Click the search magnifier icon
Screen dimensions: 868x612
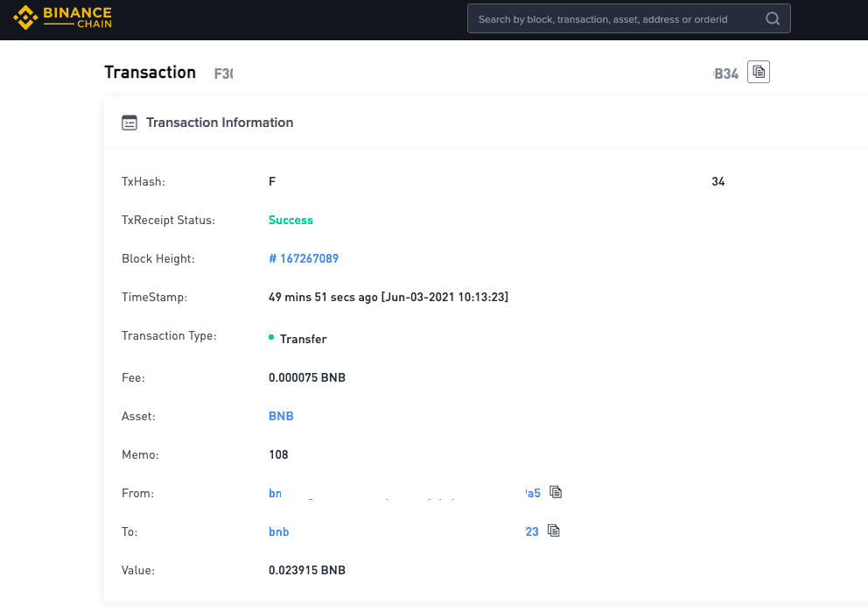click(773, 19)
